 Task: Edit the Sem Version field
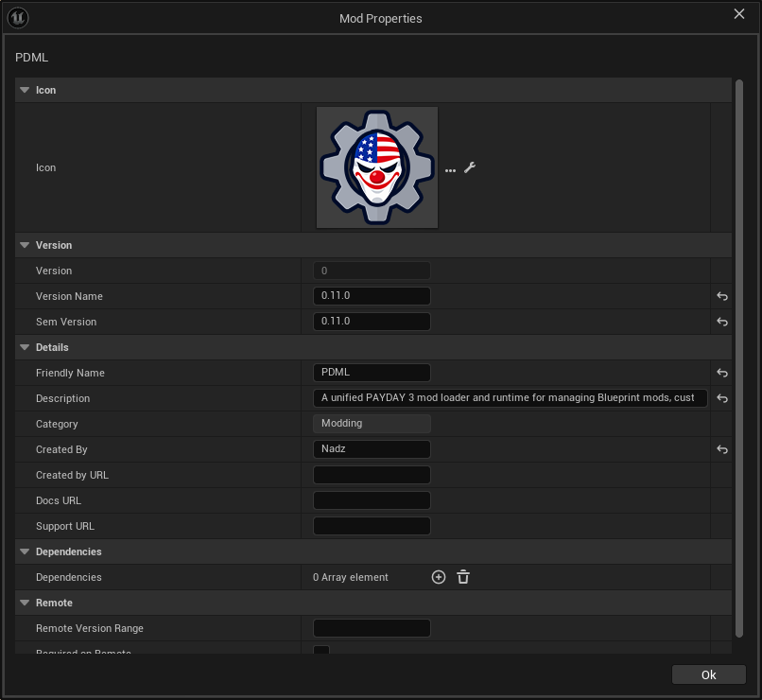click(372, 322)
